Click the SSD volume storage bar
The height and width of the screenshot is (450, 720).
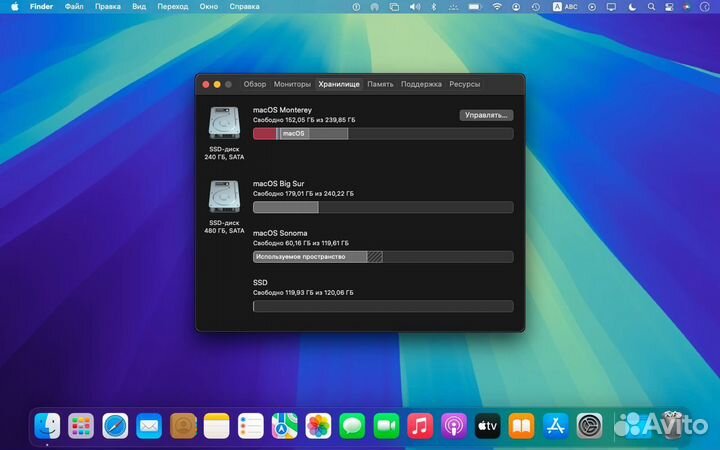[x=383, y=306]
